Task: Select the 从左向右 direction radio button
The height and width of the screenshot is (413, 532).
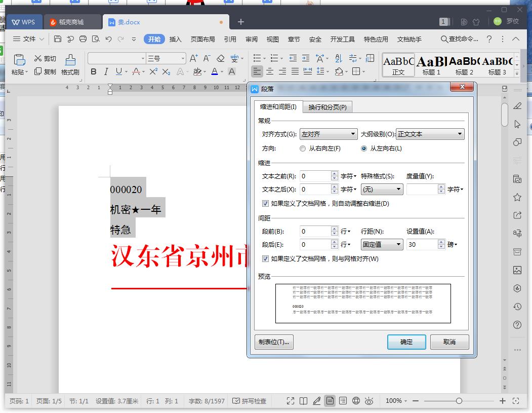Action: [363, 148]
